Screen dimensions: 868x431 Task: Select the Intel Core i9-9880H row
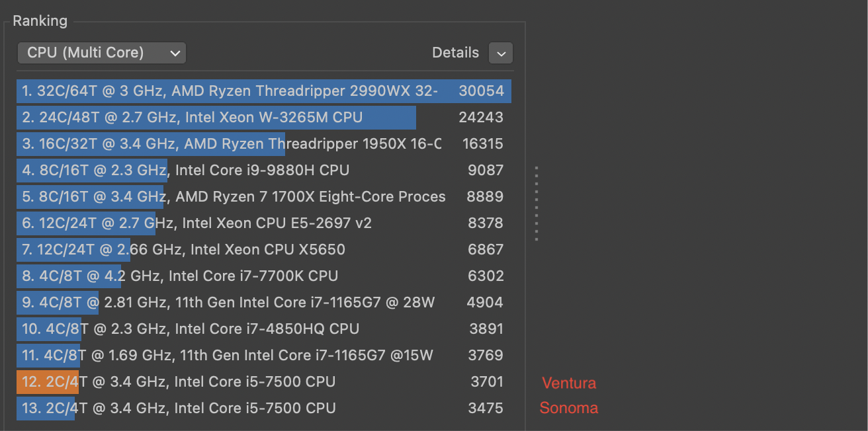click(264, 171)
